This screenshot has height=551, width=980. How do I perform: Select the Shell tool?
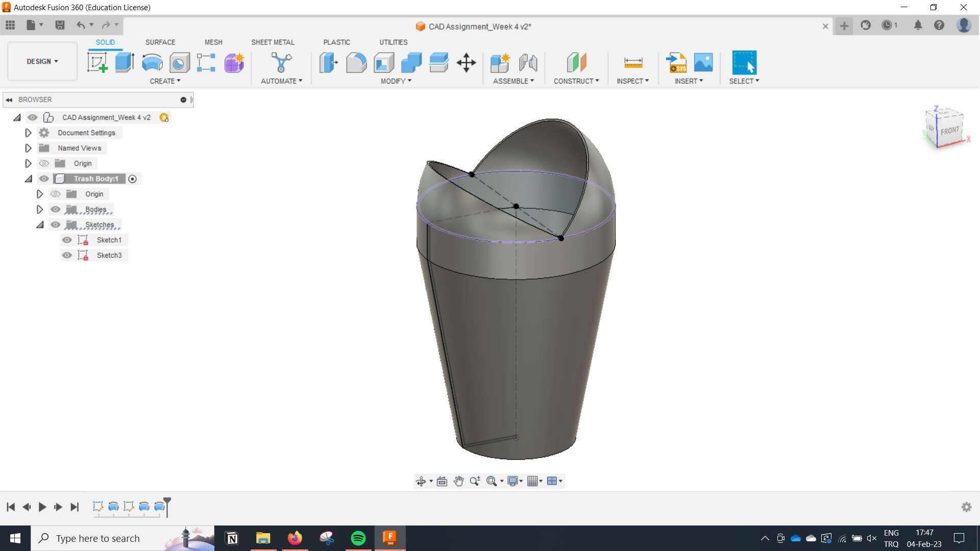384,63
